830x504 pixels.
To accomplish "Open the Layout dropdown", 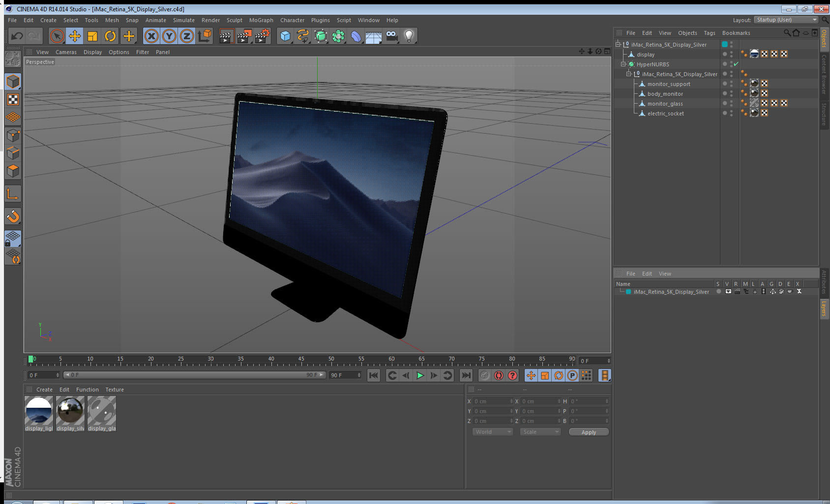I will click(x=786, y=20).
